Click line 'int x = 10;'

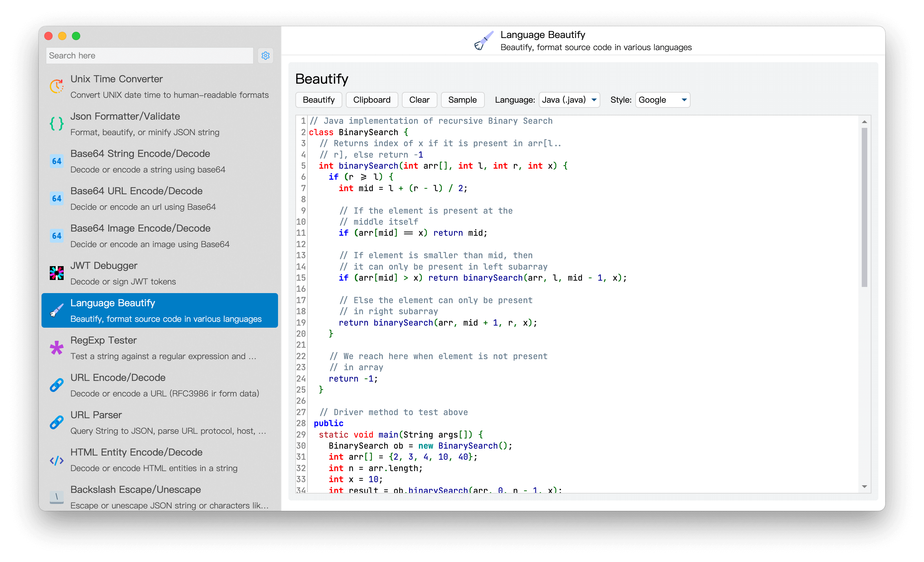coord(355,479)
